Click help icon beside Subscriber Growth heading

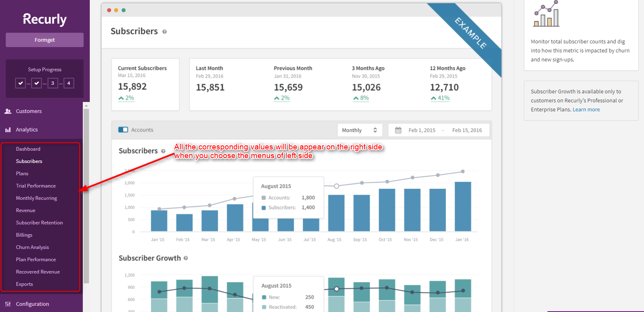186,258
